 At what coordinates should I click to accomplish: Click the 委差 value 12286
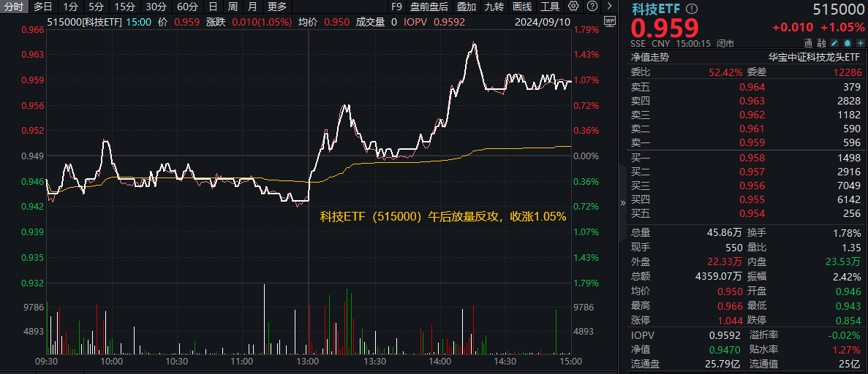point(849,72)
